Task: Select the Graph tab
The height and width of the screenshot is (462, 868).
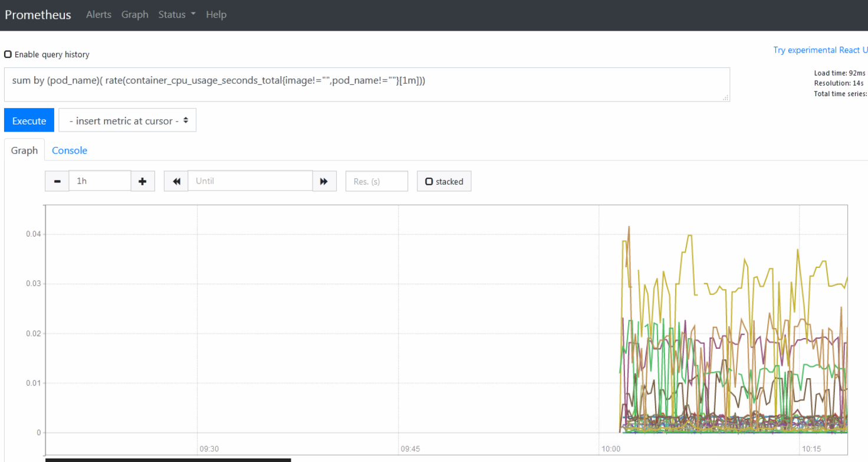Action: (x=24, y=150)
